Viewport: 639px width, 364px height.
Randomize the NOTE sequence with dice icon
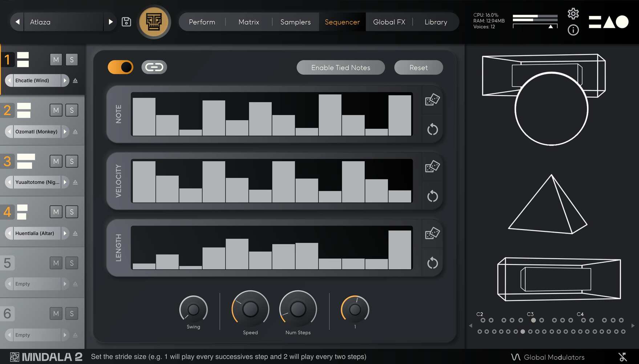click(432, 99)
